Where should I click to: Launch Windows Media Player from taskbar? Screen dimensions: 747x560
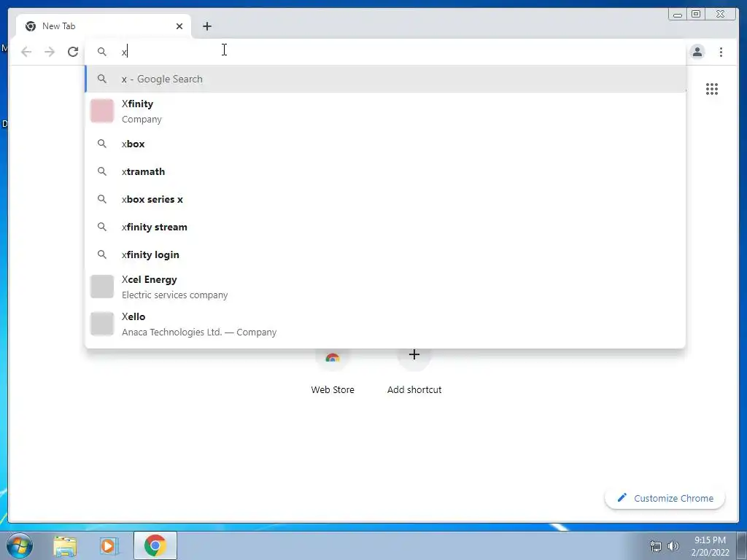(109, 545)
